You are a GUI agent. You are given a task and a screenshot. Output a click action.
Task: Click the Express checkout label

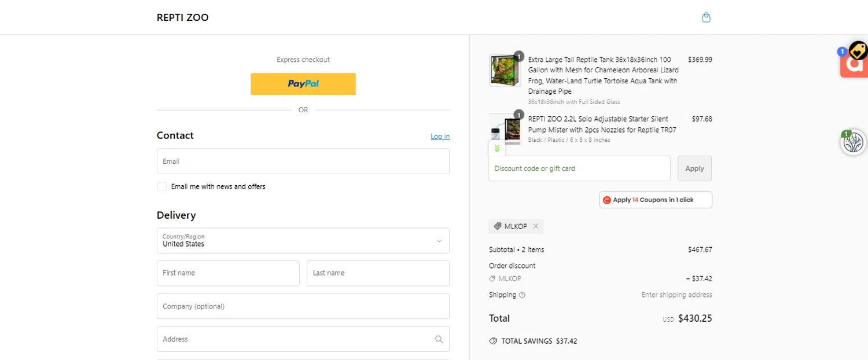click(x=303, y=60)
